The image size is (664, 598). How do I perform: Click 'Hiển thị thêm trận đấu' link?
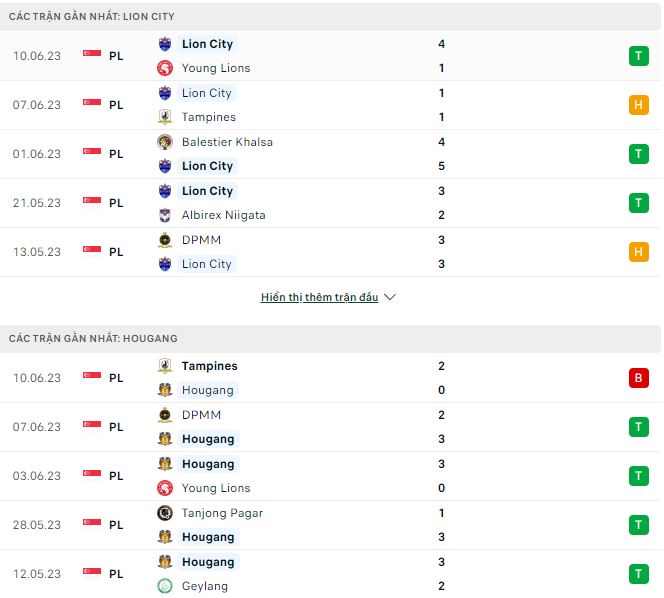319,298
